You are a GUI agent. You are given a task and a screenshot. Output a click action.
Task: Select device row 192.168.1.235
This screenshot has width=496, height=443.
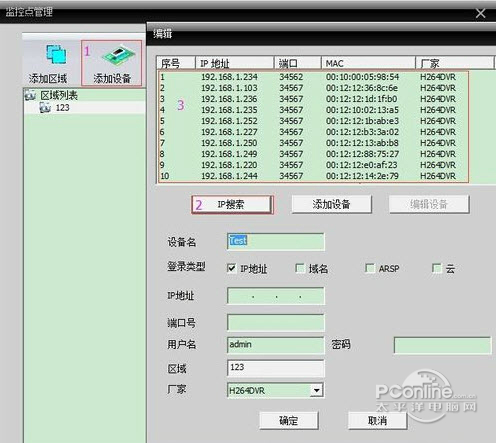point(313,110)
